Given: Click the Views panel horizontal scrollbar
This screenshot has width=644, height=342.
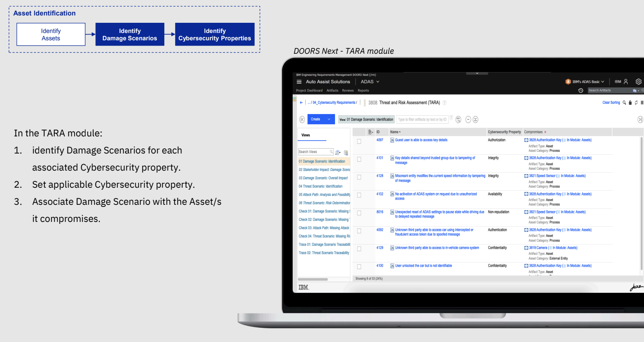Looking at the screenshot, I should pos(313,279).
